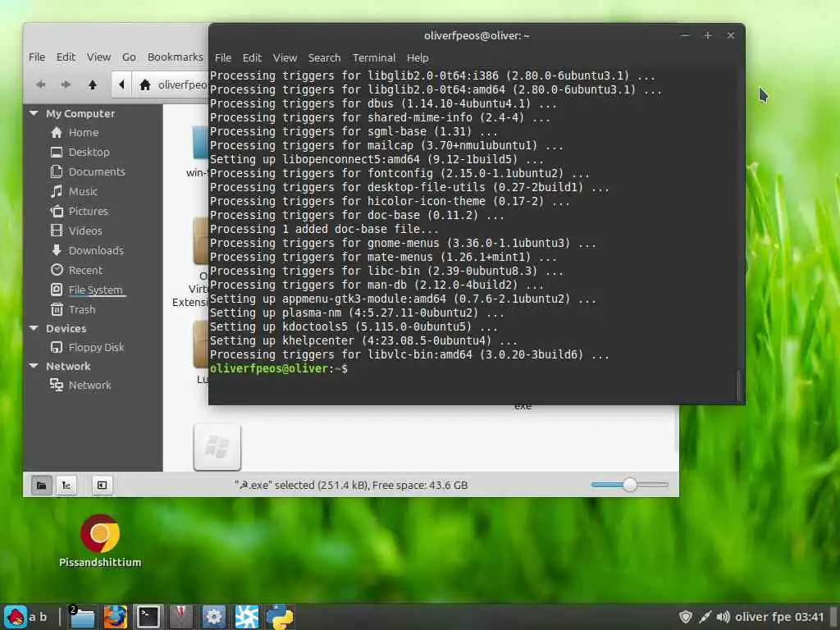This screenshot has height=630, width=840.
Task: Select the Windows exe file thumbnail
Action: [217, 447]
